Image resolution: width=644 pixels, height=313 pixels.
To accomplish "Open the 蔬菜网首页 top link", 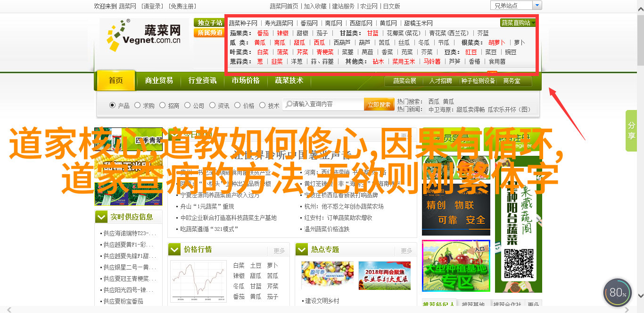I will (284, 6).
